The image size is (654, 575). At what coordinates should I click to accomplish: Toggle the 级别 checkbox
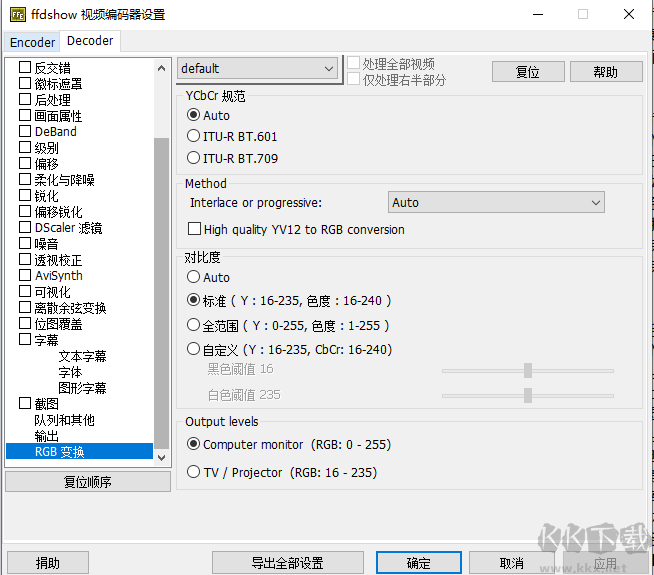point(25,147)
